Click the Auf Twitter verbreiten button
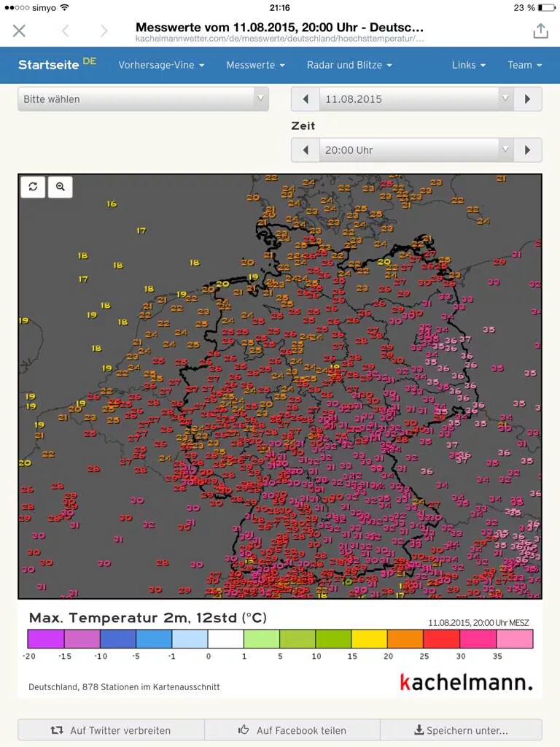This screenshot has height=747, width=560. click(111, 730)
